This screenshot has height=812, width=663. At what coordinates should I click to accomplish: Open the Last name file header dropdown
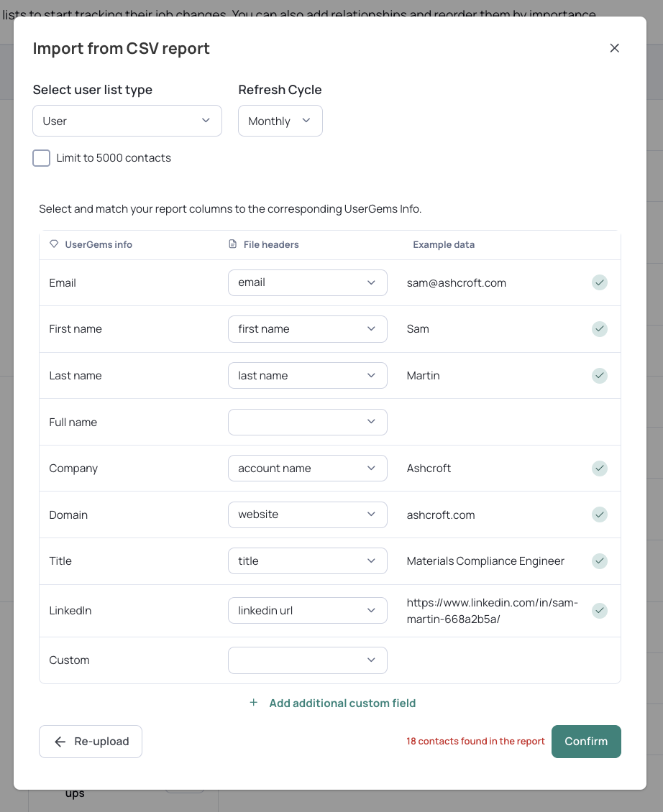pos(307,375)
